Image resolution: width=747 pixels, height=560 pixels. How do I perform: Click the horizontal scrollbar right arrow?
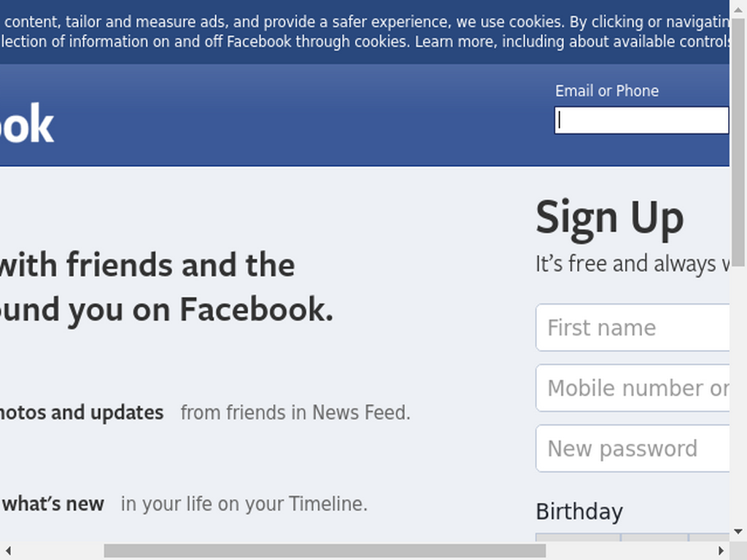(721, 551)
